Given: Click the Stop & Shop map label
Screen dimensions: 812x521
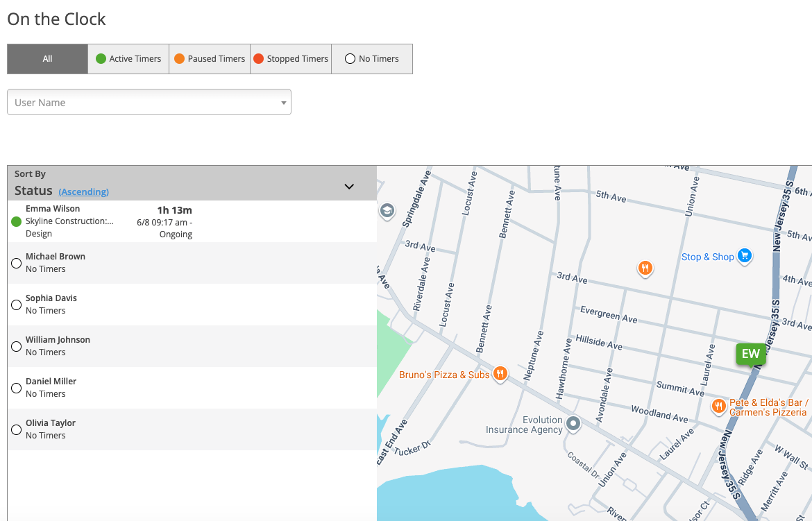Looking at the screenshot, I should pos(707,257).
